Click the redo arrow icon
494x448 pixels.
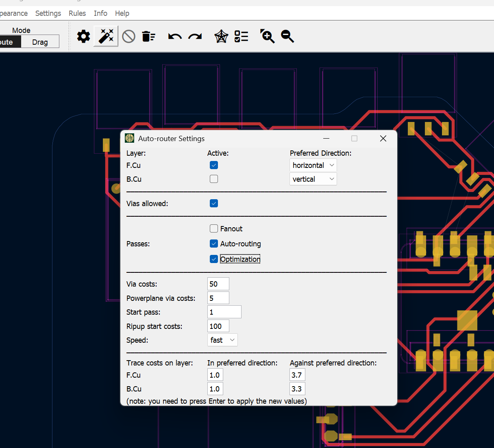coord(195,36)
